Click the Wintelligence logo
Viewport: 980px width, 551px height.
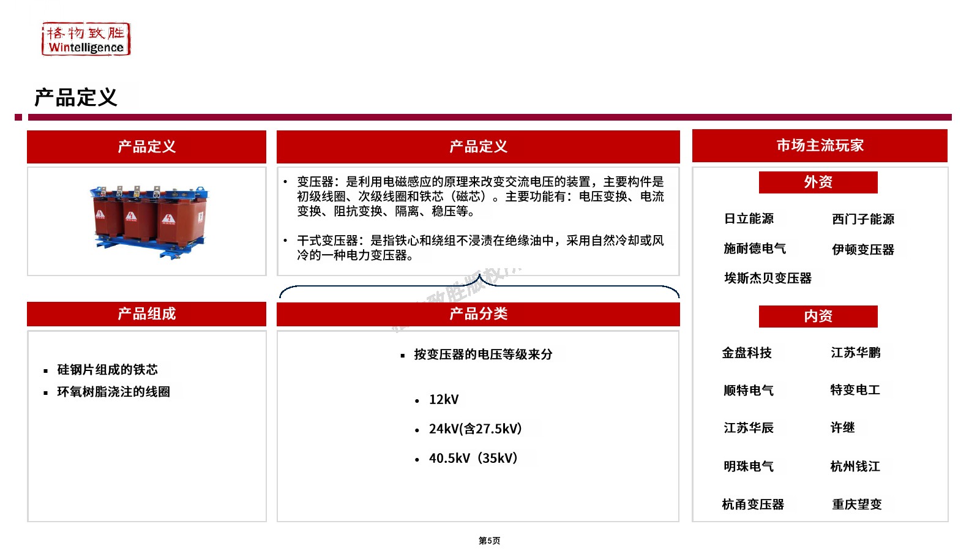click(x=86, y=40)
